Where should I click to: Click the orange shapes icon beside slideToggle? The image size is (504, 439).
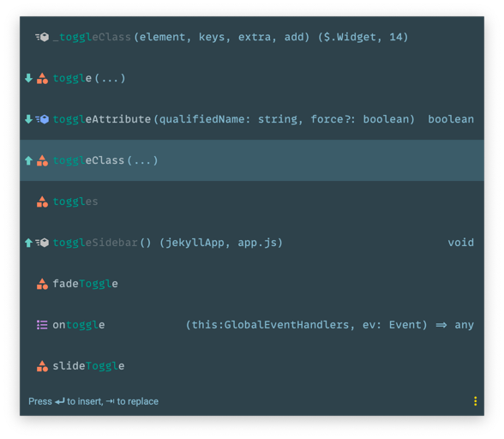click(x=42, y=366)
